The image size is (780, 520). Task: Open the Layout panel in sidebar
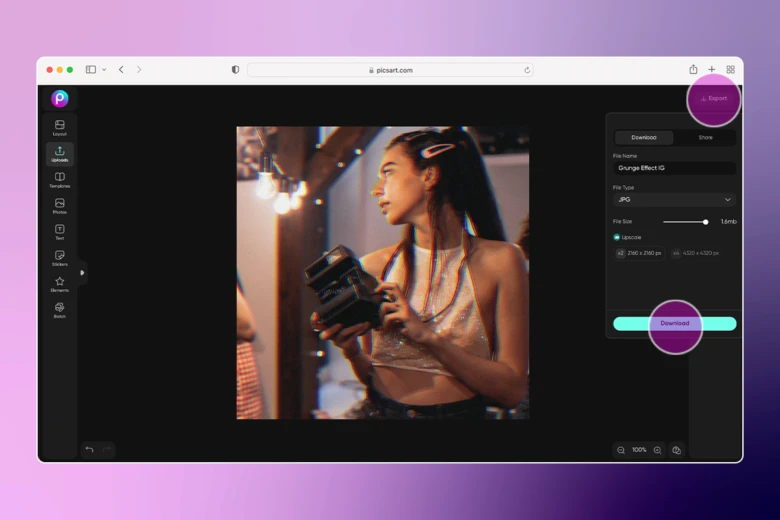click(x=60, y=127)
